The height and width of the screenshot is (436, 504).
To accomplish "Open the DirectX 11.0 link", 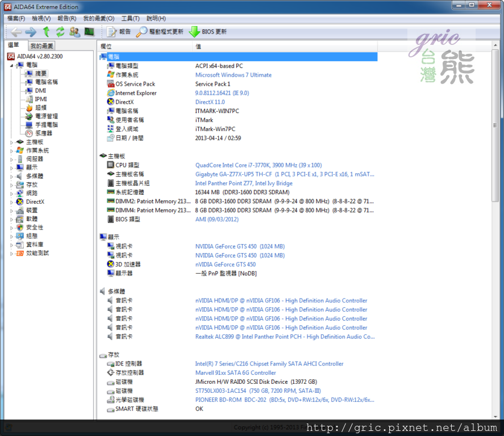I will click(210, 102).
